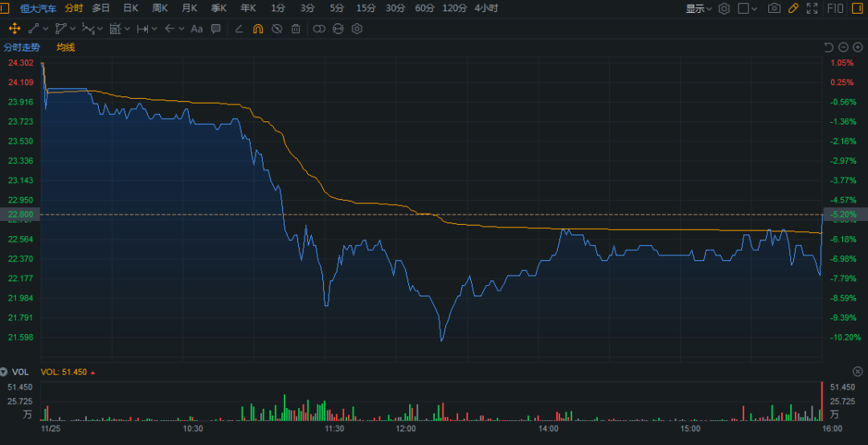Hide all drawings with crossed-eye icon

(x=277, y=29)
